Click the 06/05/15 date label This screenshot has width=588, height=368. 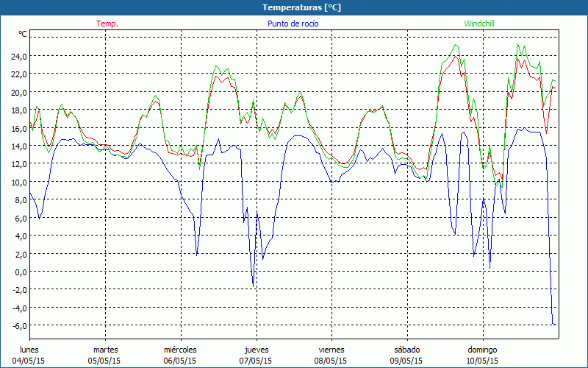coord(180,361)
